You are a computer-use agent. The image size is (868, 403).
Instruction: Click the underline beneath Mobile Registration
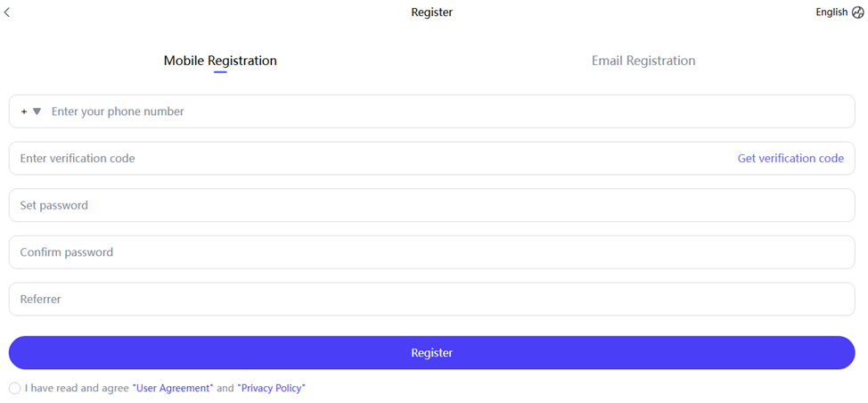pos(220,72)
